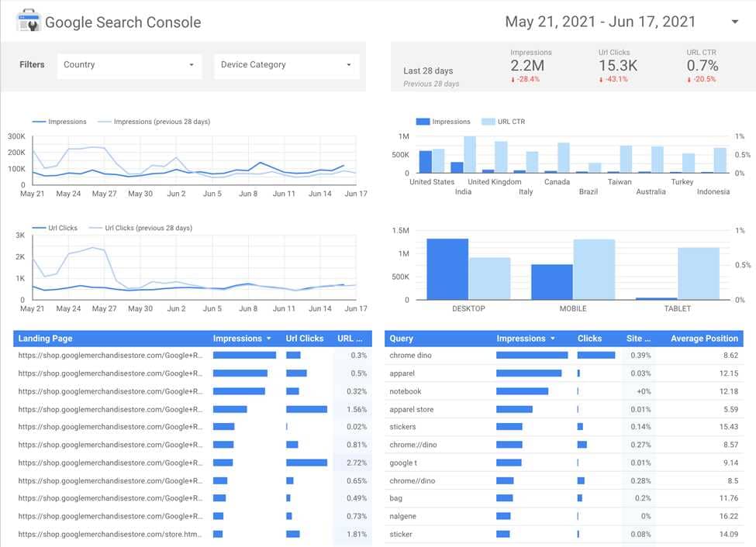Open landing page link with 0.3% CTR
This screenshot has height=547, width=756.
[x=110, y=355]
